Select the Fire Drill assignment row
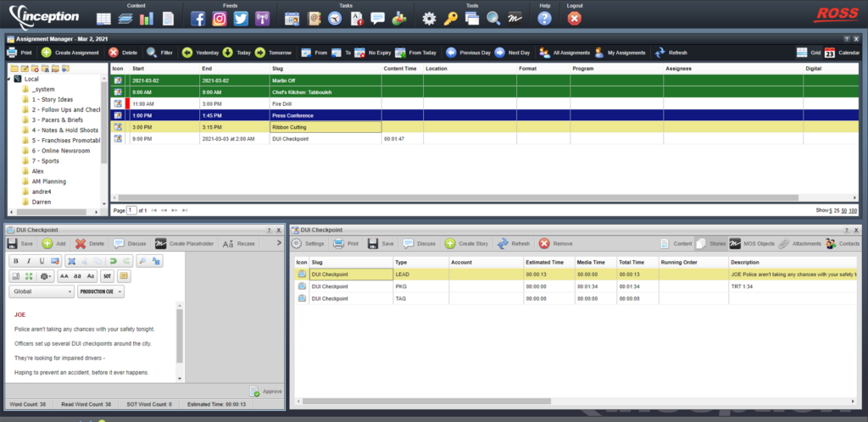Viewport: 868px width, 422px height. pos(484,103)
